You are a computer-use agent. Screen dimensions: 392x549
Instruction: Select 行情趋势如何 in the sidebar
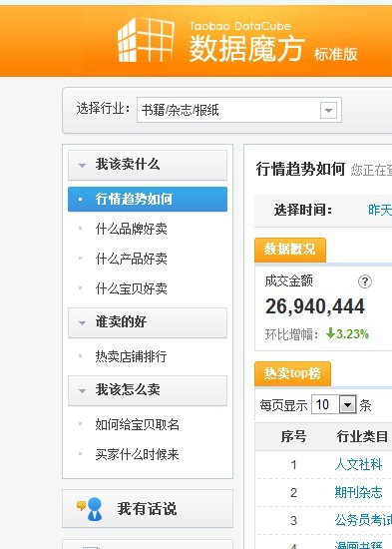(x=148, y=200)
